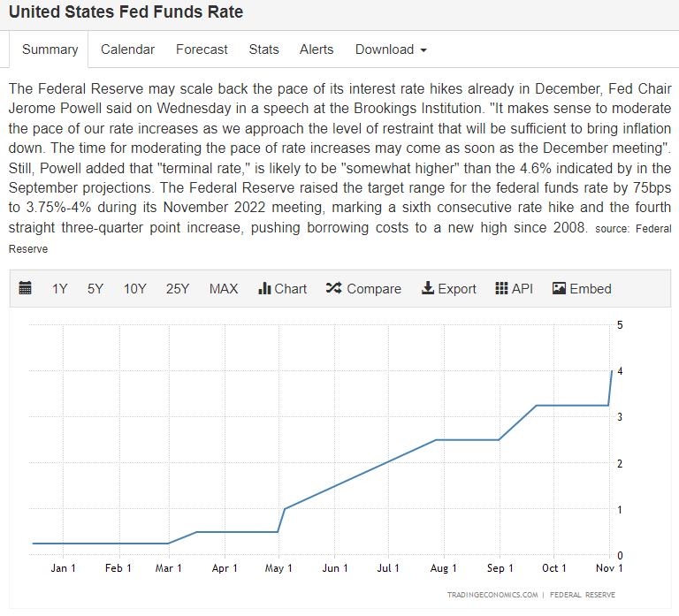
Task: Open the Alerts tab
Action: click(x=317, y=49)
